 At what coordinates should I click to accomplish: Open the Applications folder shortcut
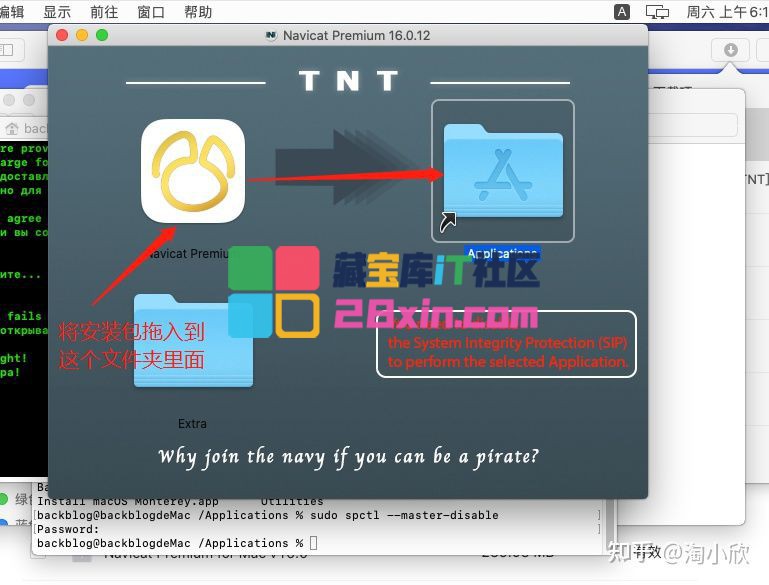click(503, 171)
